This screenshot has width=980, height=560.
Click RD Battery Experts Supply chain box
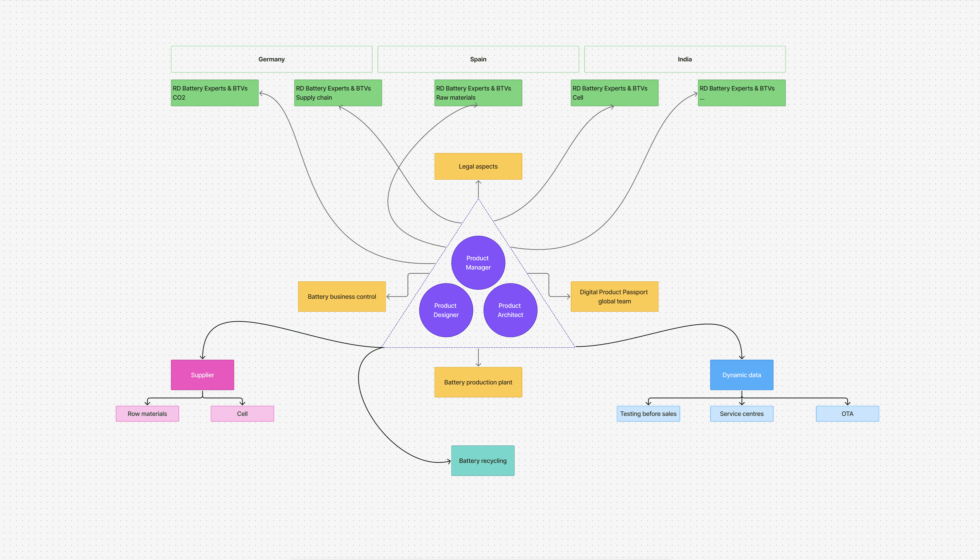click(338, 93)
